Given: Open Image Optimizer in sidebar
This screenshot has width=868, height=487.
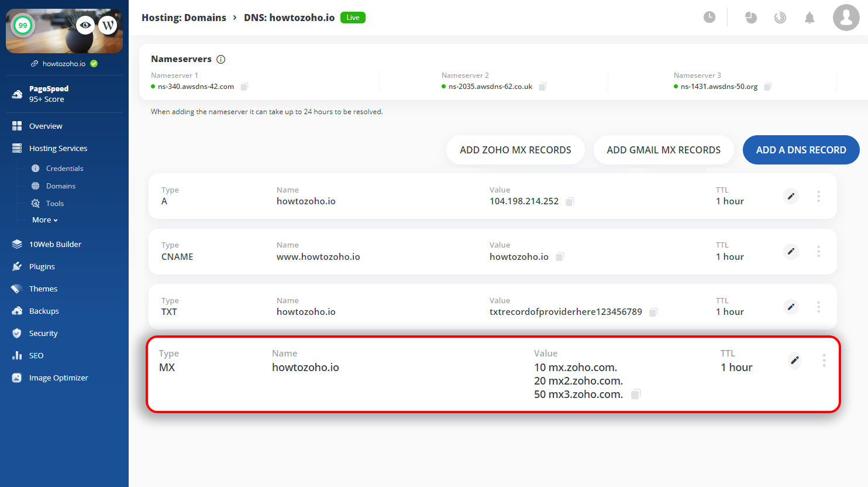Looking at the screenshot, I should click(58, 378).
